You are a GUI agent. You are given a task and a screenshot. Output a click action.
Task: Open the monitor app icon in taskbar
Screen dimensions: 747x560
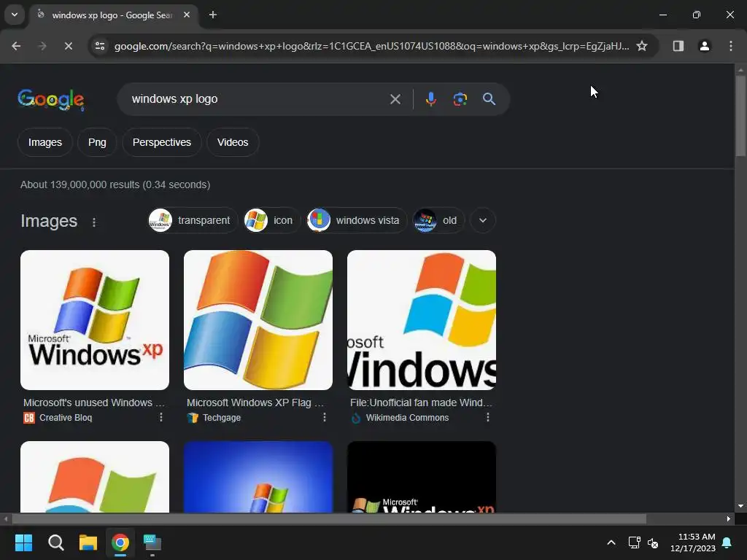click(x=152, y=542)
